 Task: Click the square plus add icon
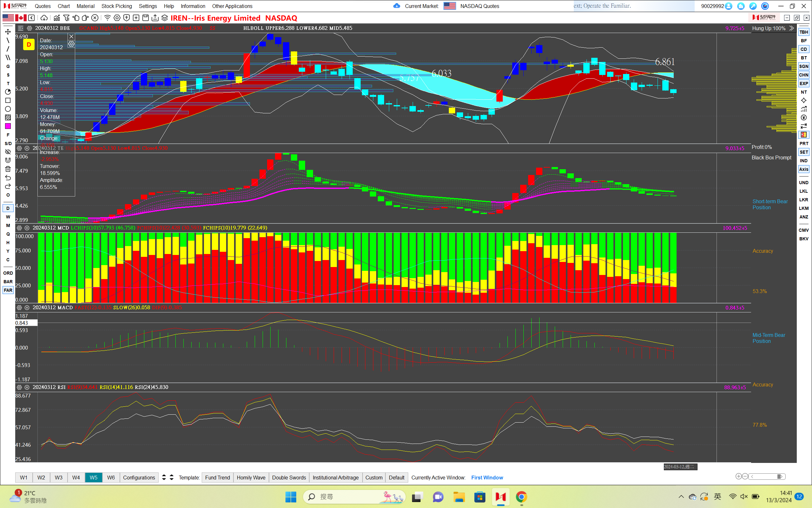pos(136,18)
